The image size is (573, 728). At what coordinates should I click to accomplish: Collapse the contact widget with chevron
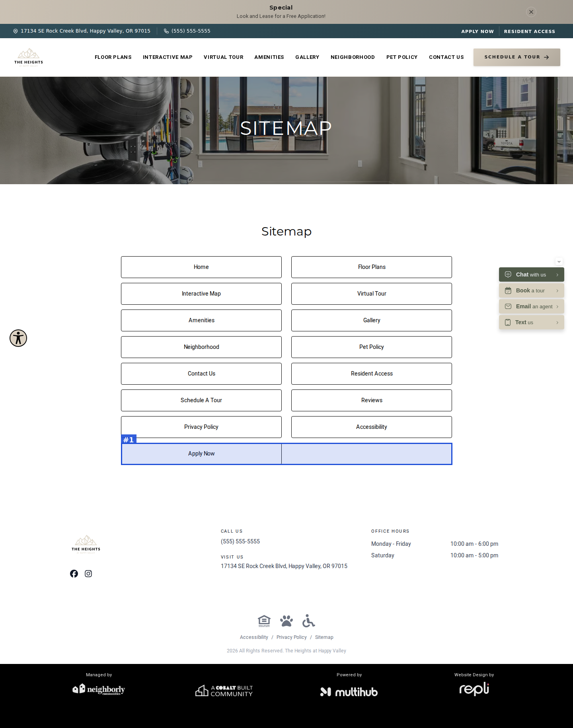click(x=559, y=261)
